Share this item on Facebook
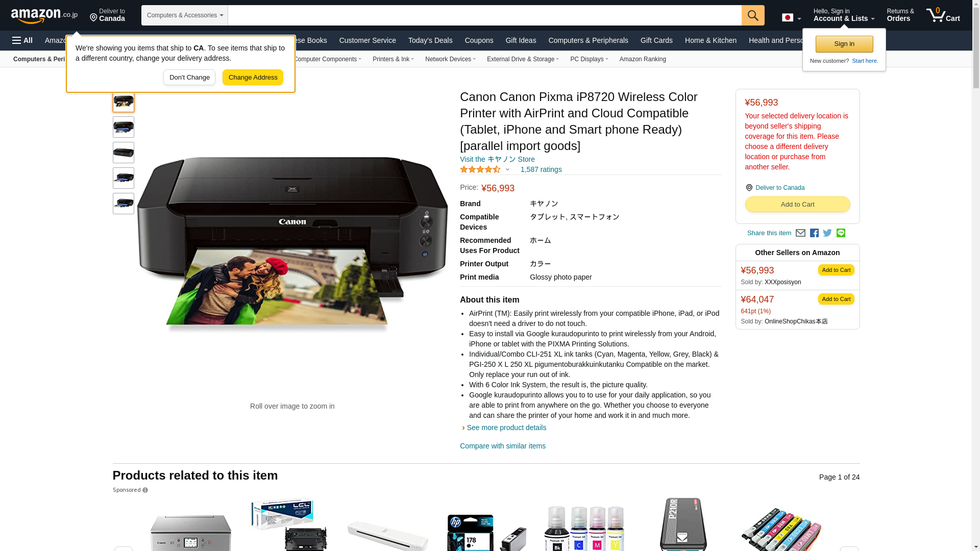This screenshot has width=980, height=551. click(x=814, y=233)
